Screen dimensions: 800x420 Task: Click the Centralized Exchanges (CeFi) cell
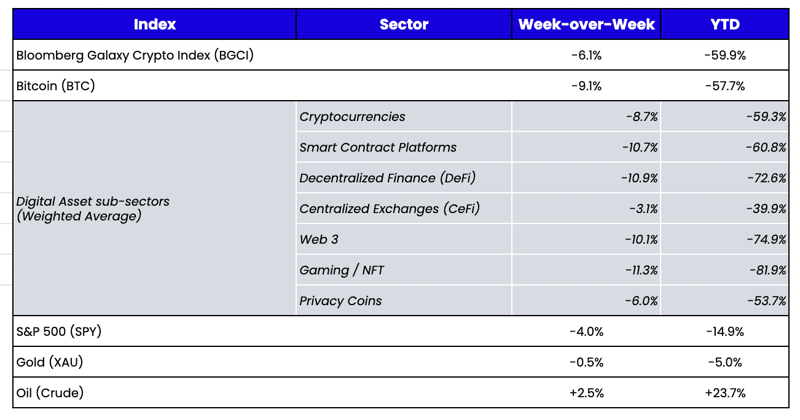point(389,209)
